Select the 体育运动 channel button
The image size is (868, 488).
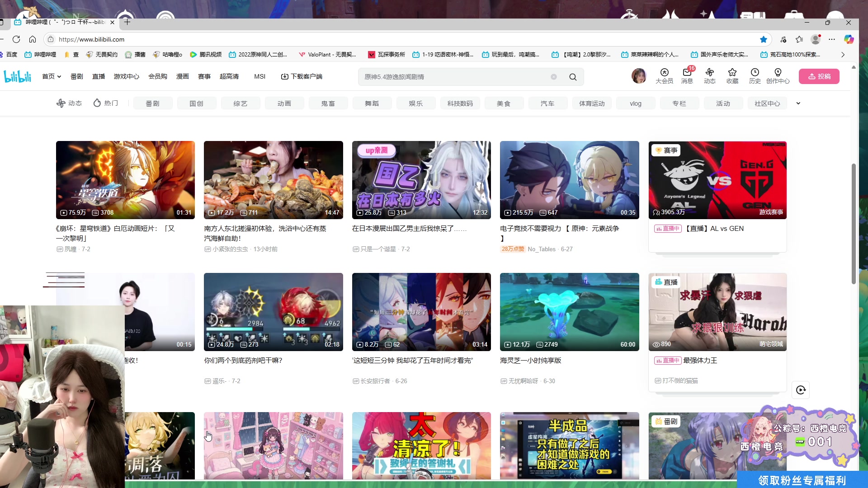tap(592, 103)
